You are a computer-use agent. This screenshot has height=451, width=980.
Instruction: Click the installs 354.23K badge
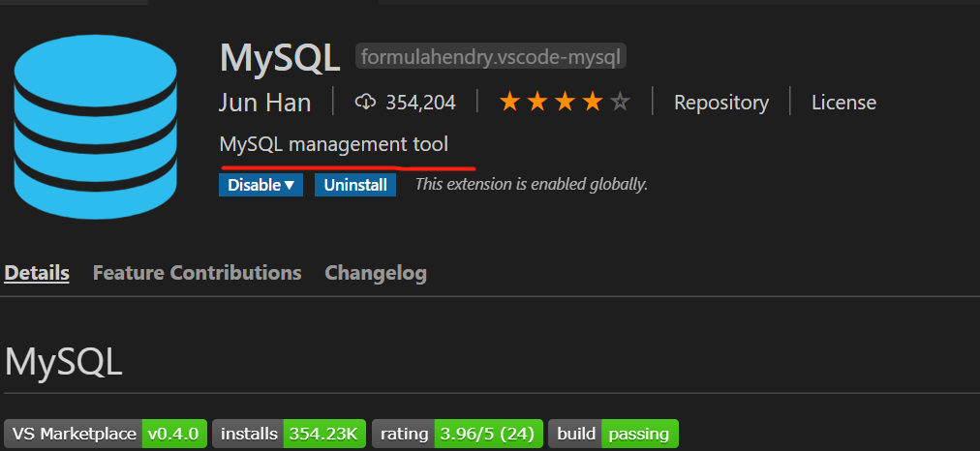pos(289,434)
